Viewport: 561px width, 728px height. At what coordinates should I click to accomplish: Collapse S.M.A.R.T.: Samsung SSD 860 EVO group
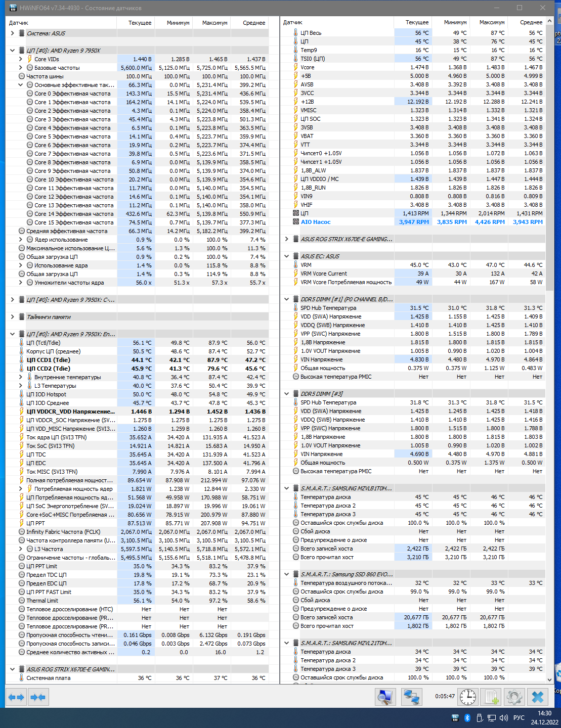287,574
